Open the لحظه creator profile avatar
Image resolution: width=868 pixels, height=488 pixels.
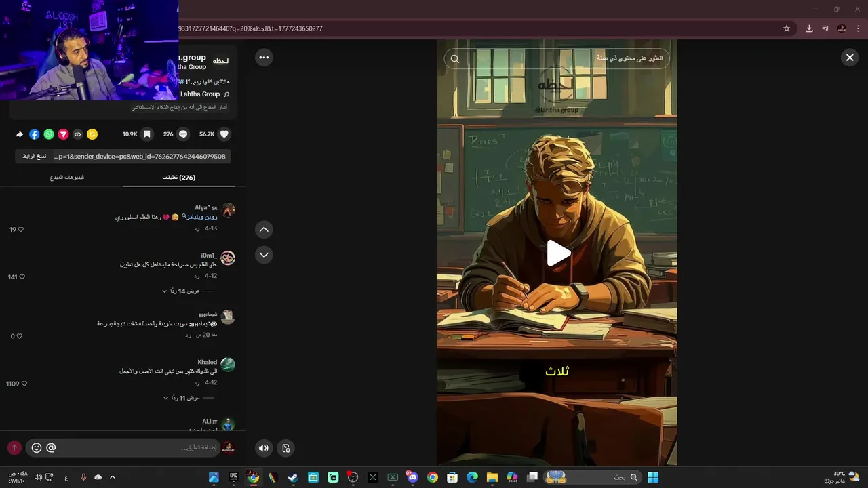(221, 61)
